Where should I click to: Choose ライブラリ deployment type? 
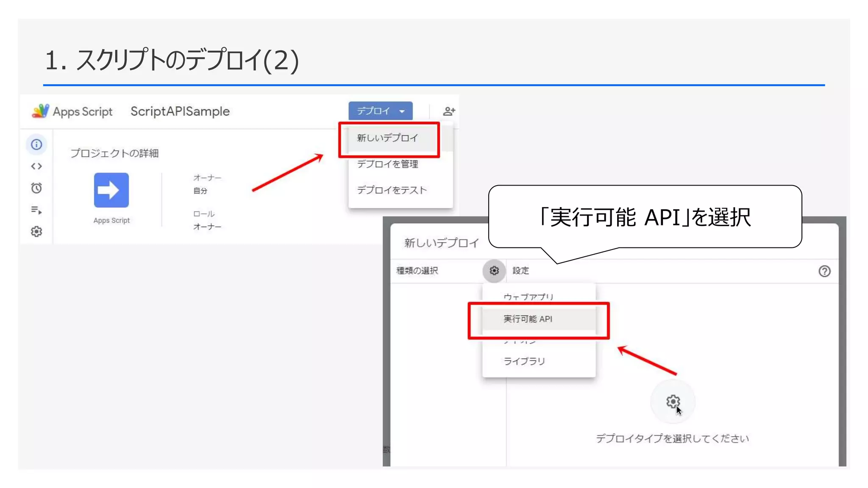pos(524,361)
